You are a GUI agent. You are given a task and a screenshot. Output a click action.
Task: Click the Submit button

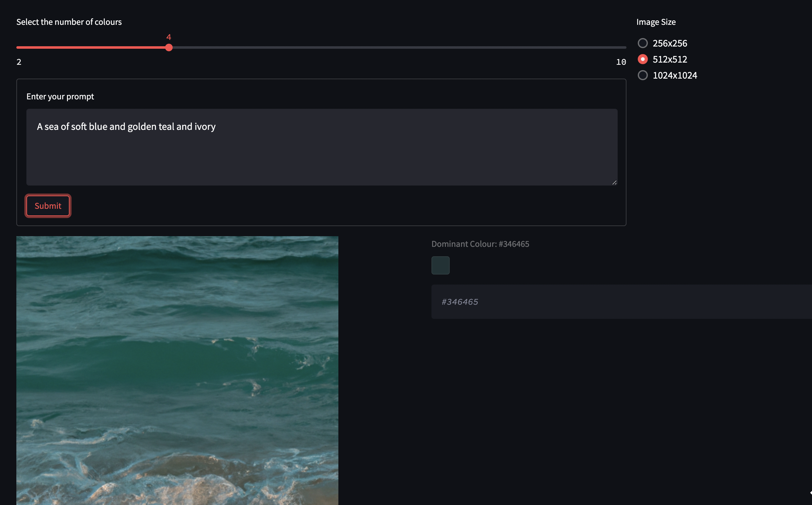(x=48, y=206)
